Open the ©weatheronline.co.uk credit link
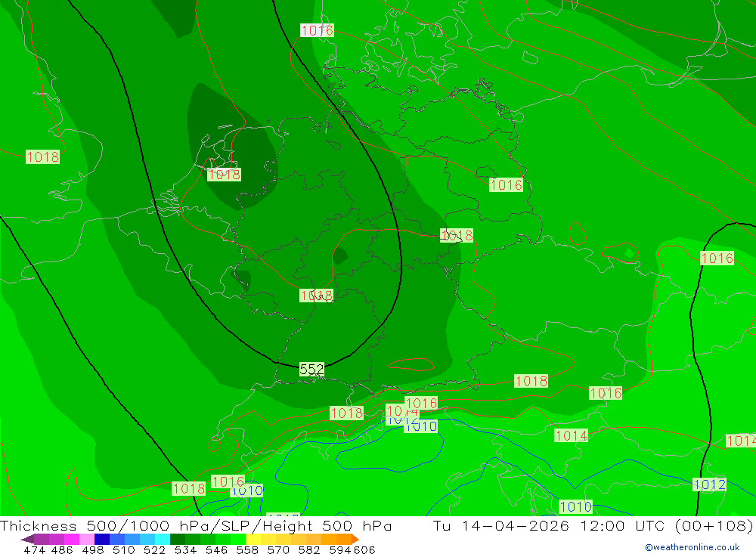 (692, 547)
